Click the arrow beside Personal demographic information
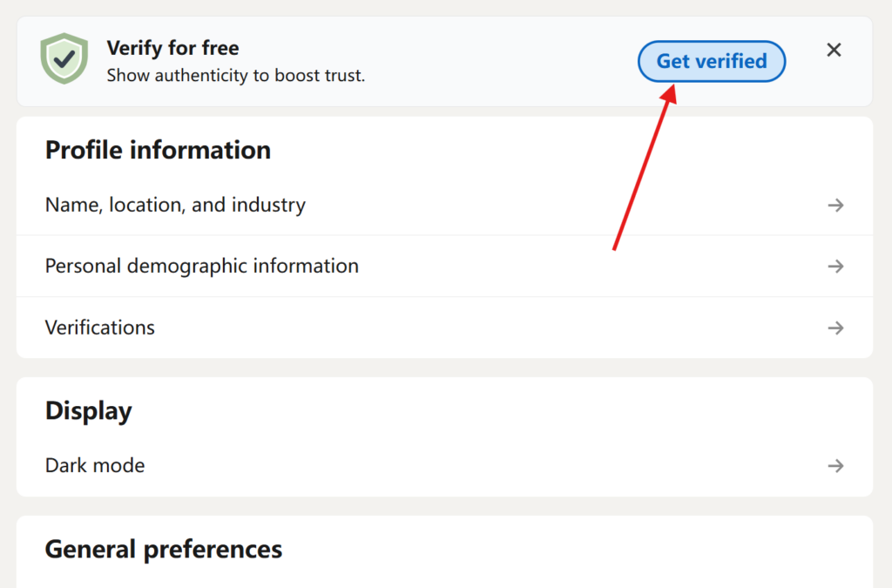Screen dimensions: 892x588 (x=835, y=266)
